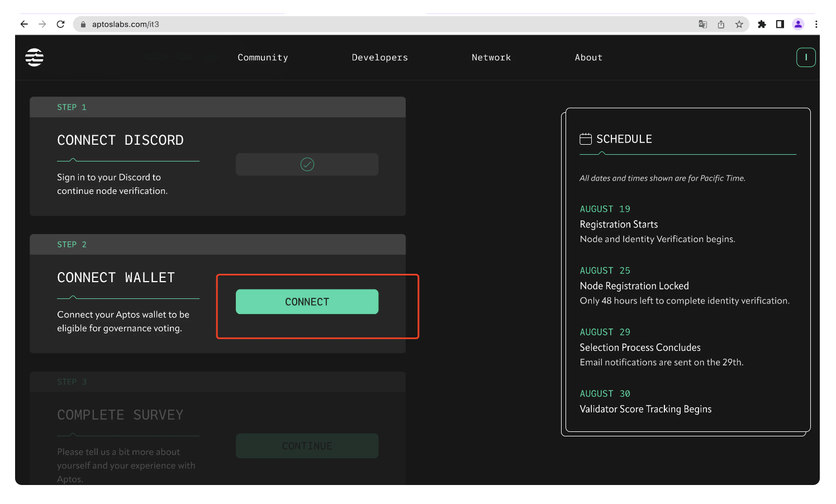Click the Aptos logo
Image resolution: width=836 pixels, height=504 pixels.
click(35, 57)
